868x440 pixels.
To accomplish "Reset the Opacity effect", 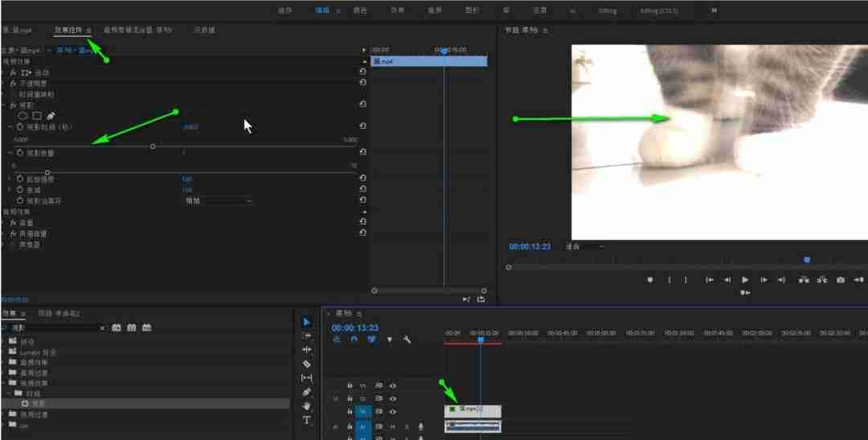I will 362,82.
